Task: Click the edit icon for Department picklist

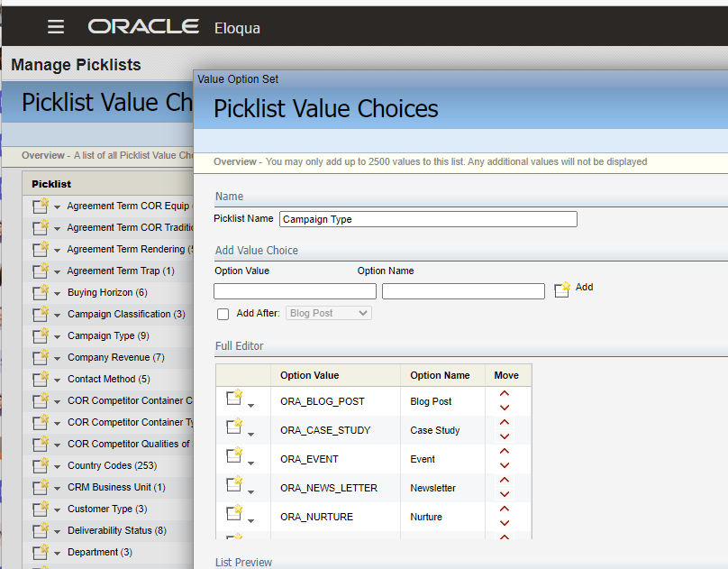Action: [41, 552]
